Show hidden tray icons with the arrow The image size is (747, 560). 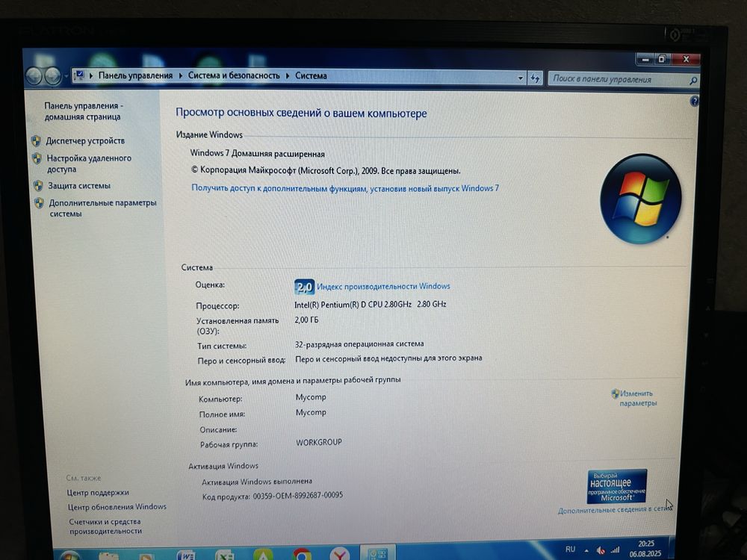pos(586,550)
